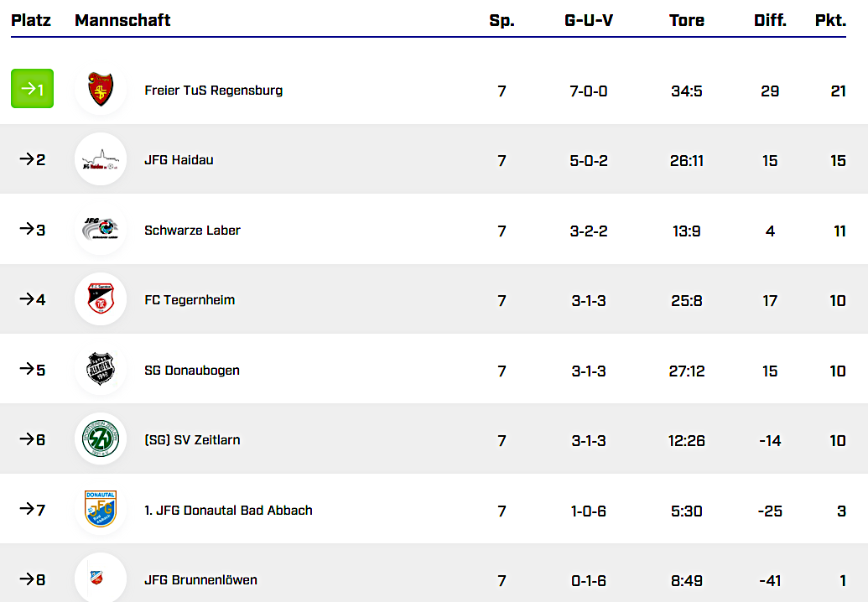Click the FC Tegernheim club crest
Image resolution: width=868 pixels, height=602 pixels.
pos(101,299)
